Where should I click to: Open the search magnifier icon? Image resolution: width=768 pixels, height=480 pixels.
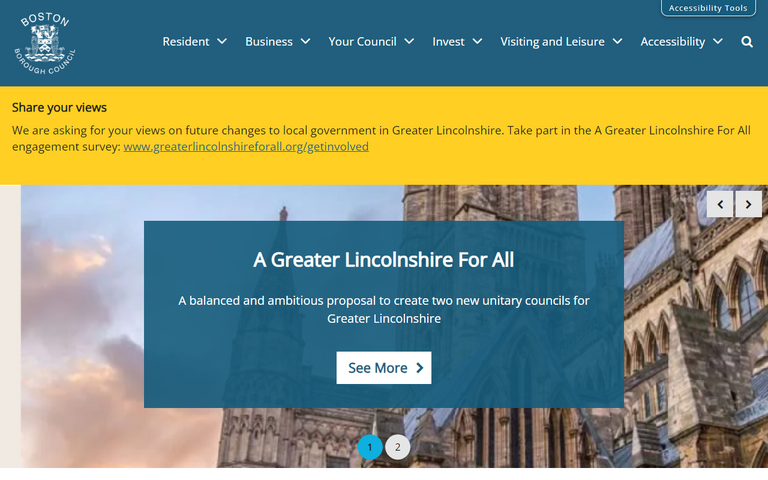[x=747, y=42]
